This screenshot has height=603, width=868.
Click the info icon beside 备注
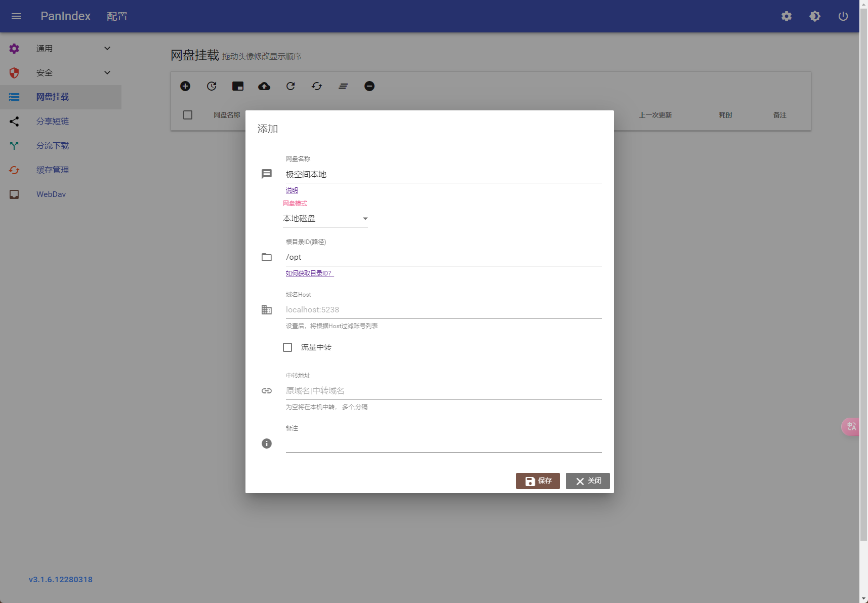click(x=267, y=444)
